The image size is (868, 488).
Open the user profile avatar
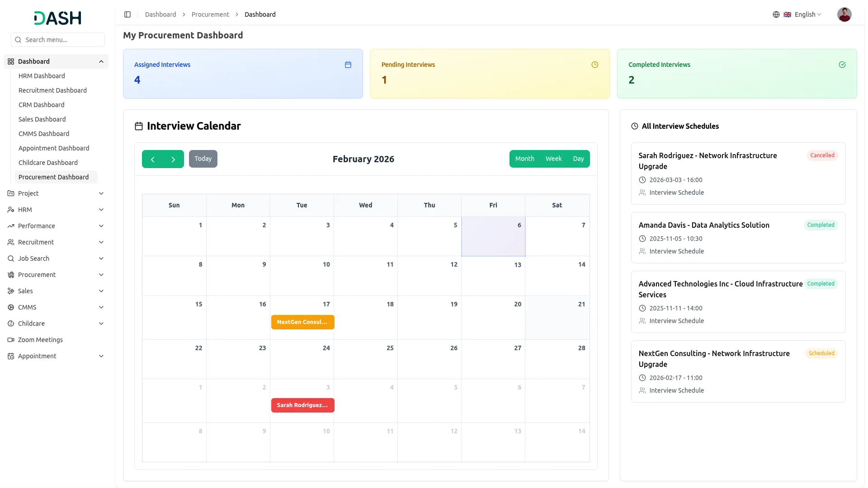(844, 14)
